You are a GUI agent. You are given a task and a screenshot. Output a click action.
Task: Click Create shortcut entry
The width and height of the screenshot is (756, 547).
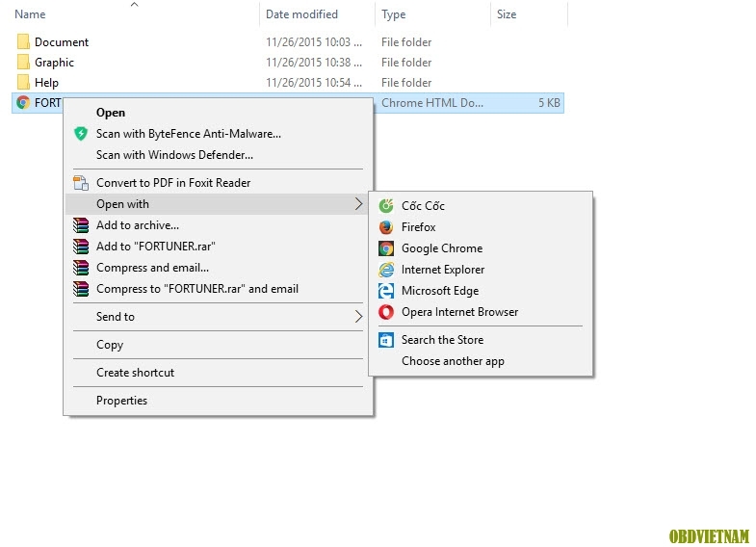pyautogui.click(x=136, y=373)
